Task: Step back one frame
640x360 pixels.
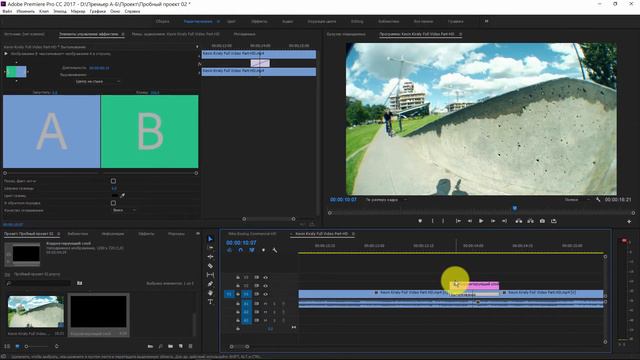Action: [470, 221]
